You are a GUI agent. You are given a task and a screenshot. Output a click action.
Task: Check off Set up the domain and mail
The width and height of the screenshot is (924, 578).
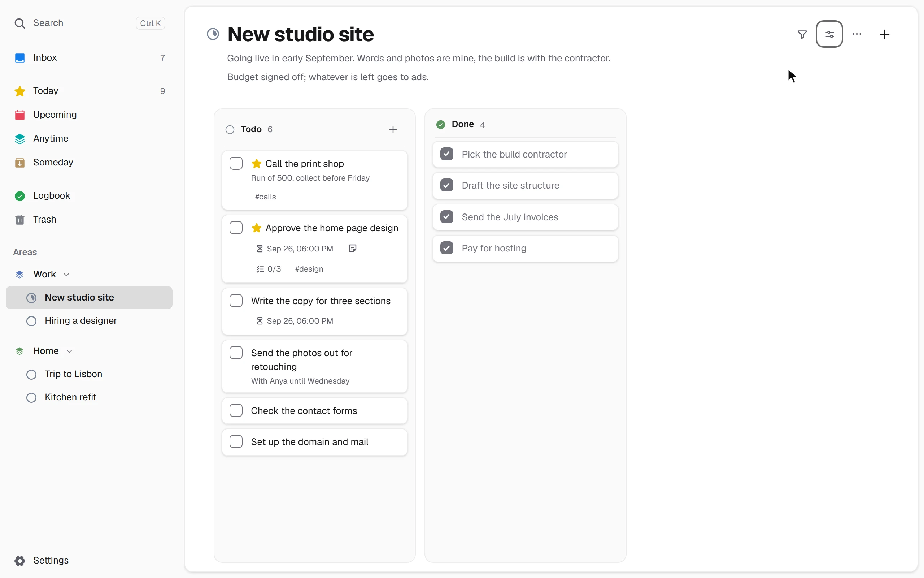[x=236, y=441]
